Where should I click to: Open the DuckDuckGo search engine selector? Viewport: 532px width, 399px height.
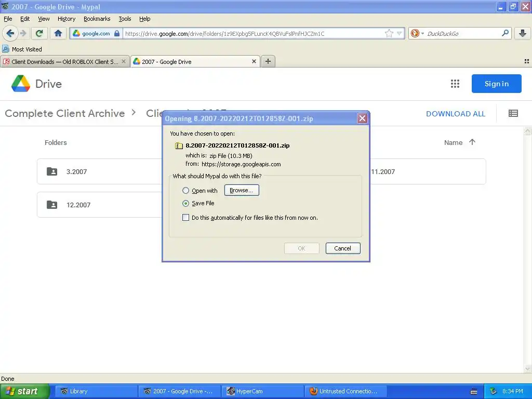click(417, 33)
